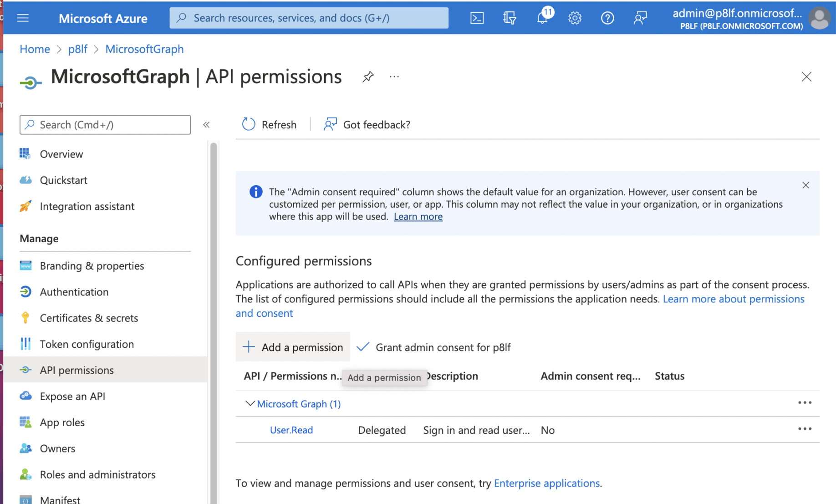The height and width of the screenshot is (504, 836).
Task: Collapse the Microsoft Graph permissions group
Action: tap(250, 403)
